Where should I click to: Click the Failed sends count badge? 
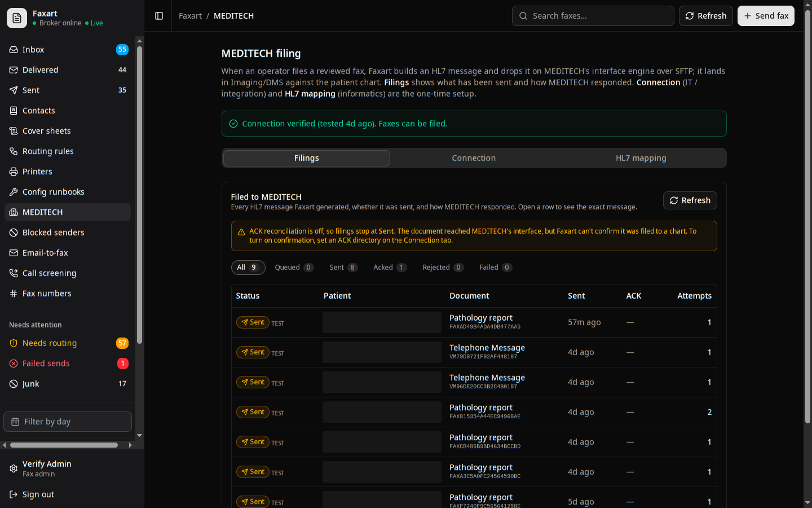click(122, 364)
